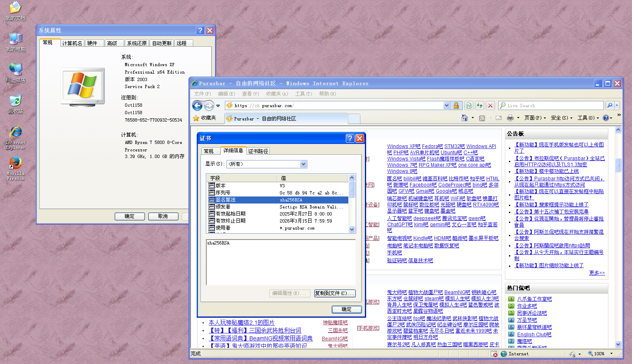The height and width of the screenshot is (364, 632).
Task: Open the 工具(O) Tools command menu
Action: click(588, 118)
